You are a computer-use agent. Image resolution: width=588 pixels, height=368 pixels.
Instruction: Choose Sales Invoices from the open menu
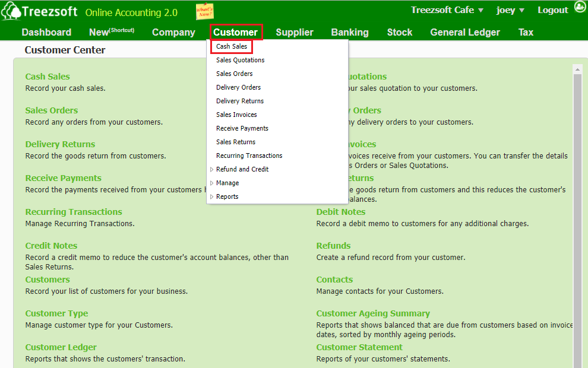[236, 115]
